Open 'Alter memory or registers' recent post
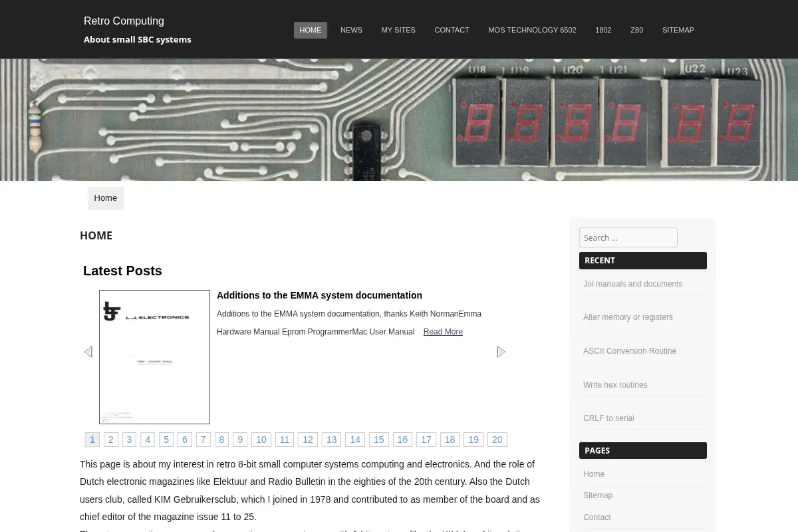798x532 pixels. 628,317
